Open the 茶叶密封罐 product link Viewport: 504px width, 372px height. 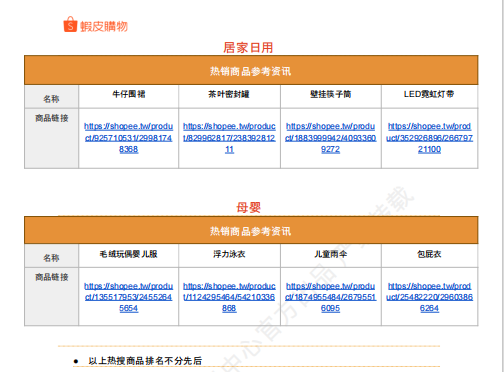click(229, 138)
